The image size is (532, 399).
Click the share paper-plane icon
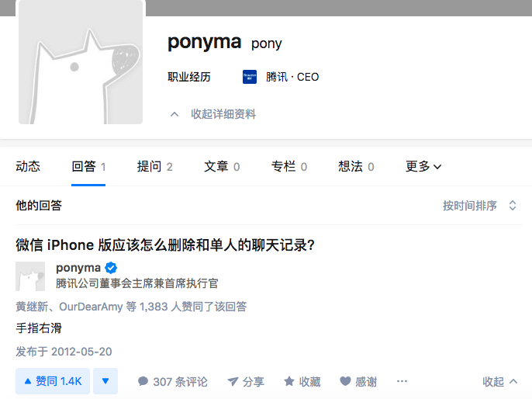pos(232,382)
